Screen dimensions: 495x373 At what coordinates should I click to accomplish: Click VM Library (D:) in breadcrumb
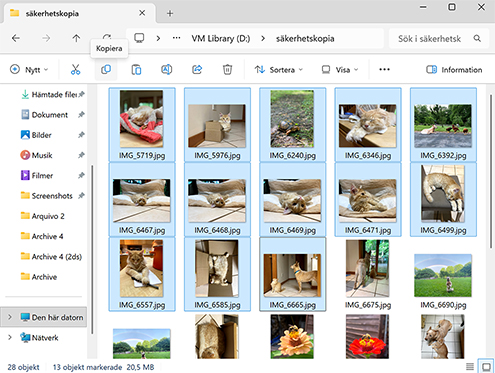[221, 39]
